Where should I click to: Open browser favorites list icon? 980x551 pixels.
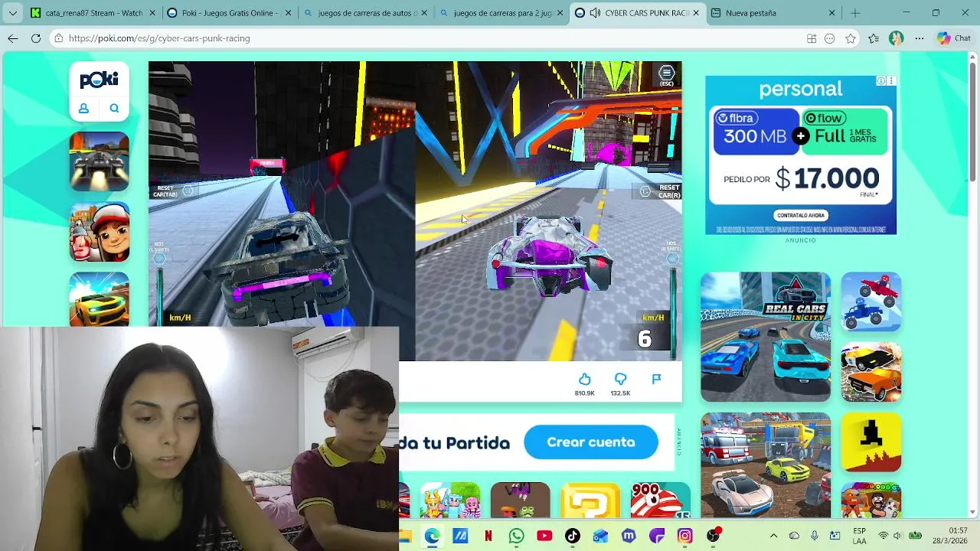(874, 38)
